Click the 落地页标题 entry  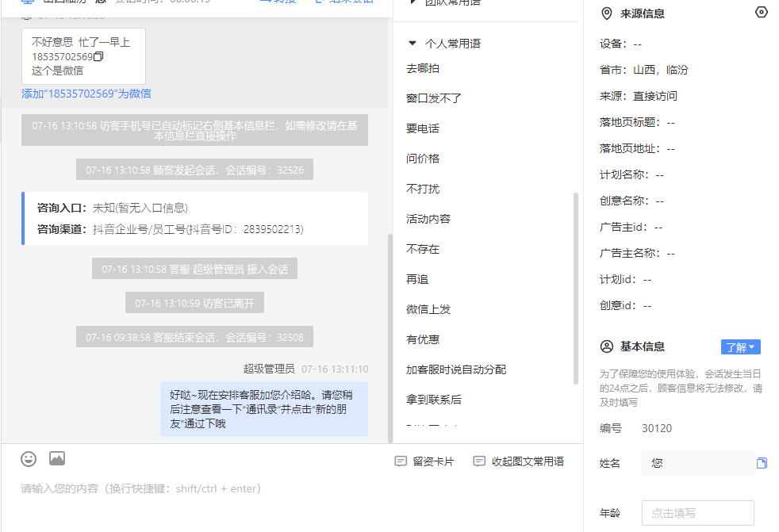click(638, 123)
